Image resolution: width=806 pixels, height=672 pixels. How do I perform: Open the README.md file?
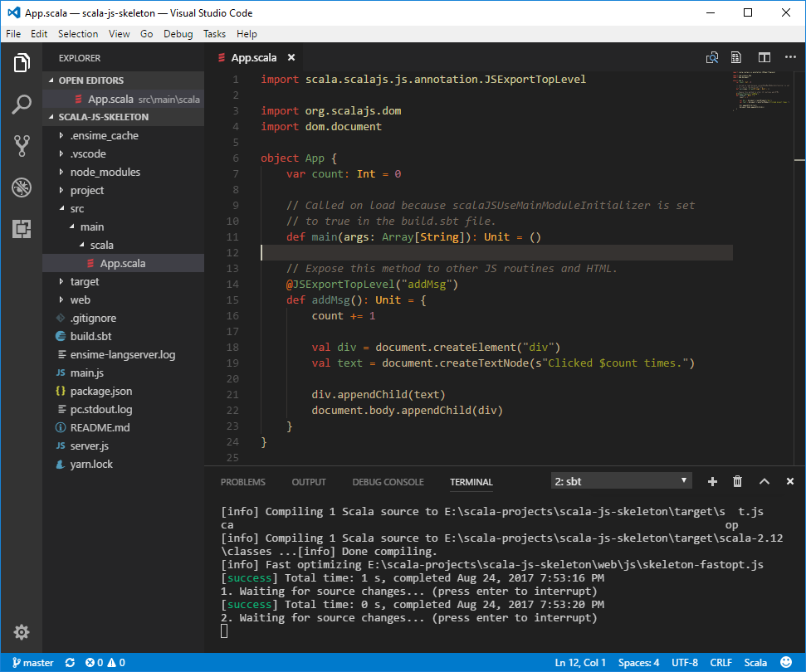tap(124, 427)
